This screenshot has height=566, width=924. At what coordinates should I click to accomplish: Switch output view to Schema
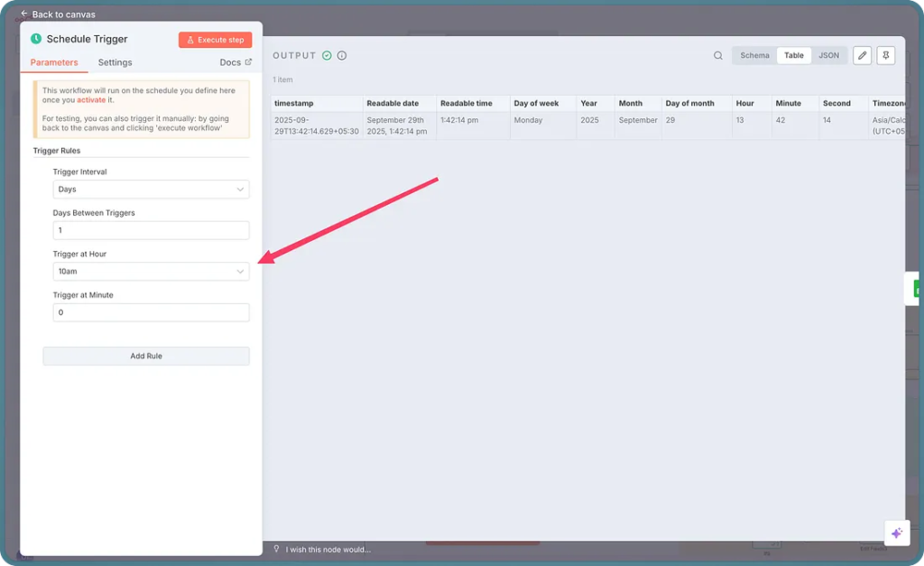pyautogui.click(x=754, y=56)
